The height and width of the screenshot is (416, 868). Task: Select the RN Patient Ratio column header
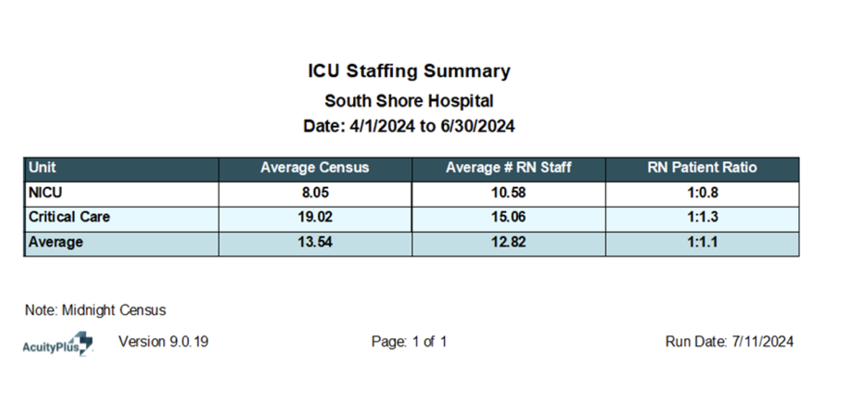tap(702, 168)
